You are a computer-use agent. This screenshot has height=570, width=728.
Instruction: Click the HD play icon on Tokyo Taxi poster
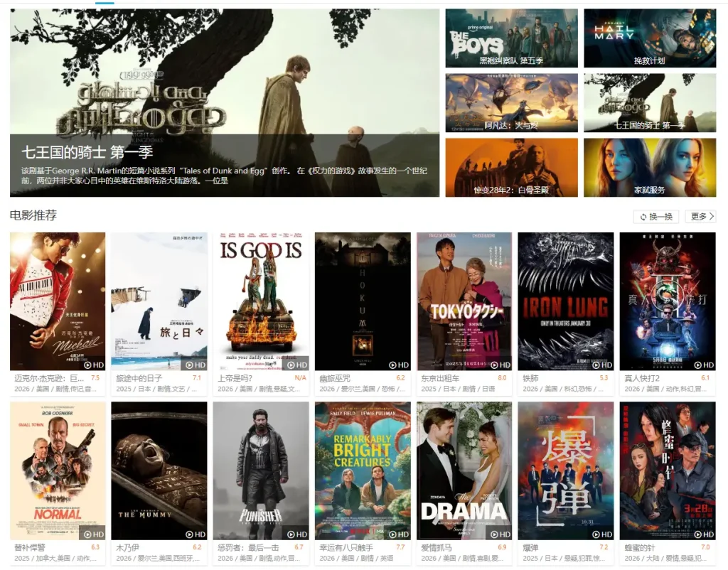(500, 365)
